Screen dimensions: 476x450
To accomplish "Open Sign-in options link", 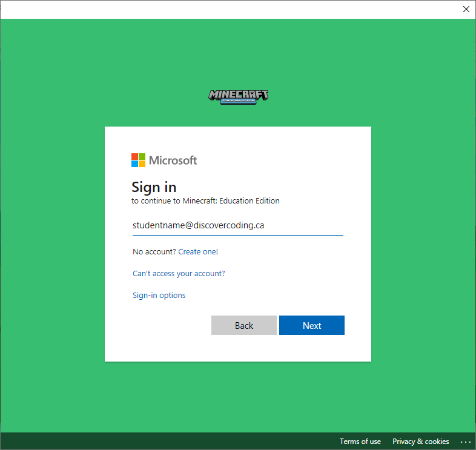I will pos(159,296).
